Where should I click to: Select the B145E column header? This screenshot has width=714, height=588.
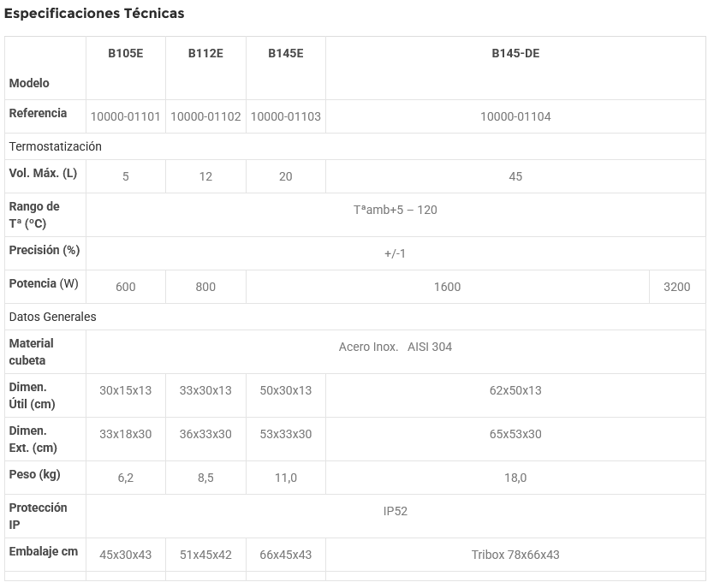[285, 53]
